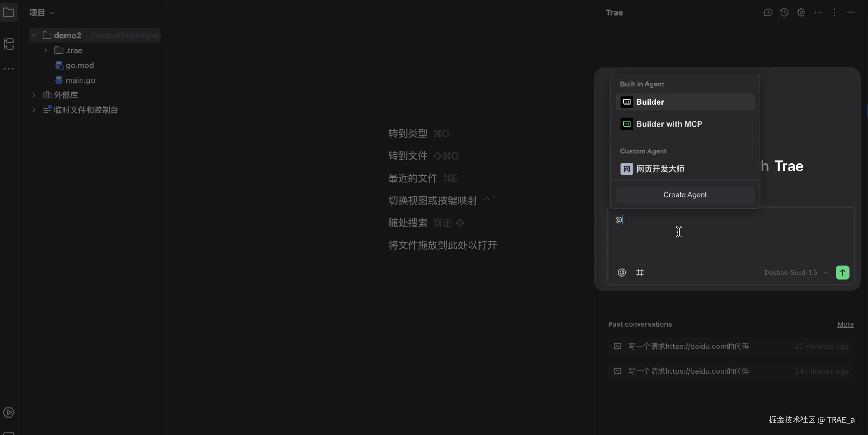Click the # context icon below input

639,272
